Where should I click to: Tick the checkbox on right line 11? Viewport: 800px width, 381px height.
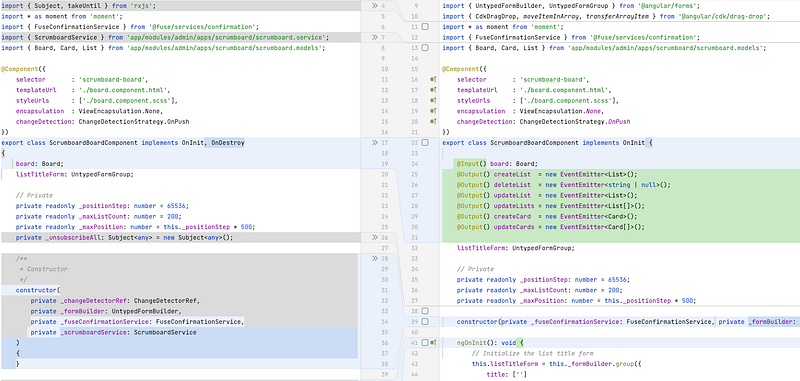point(424,27)
